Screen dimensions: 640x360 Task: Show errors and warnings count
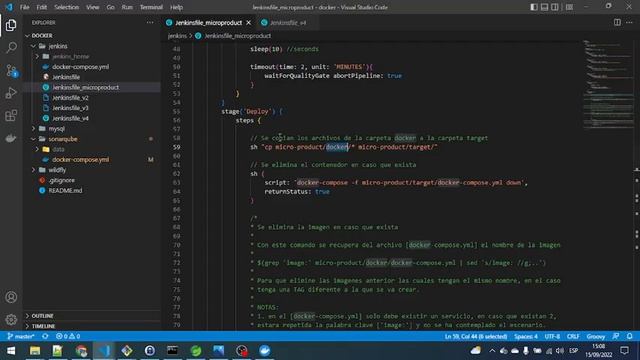pyautogui.click(x=68, y=336)
